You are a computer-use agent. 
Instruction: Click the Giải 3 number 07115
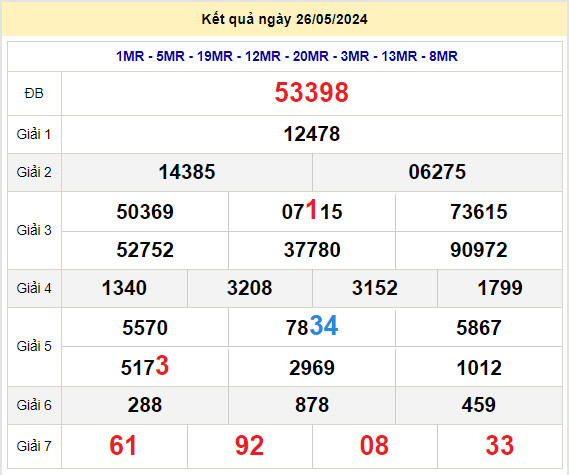[x=312, y=210]
